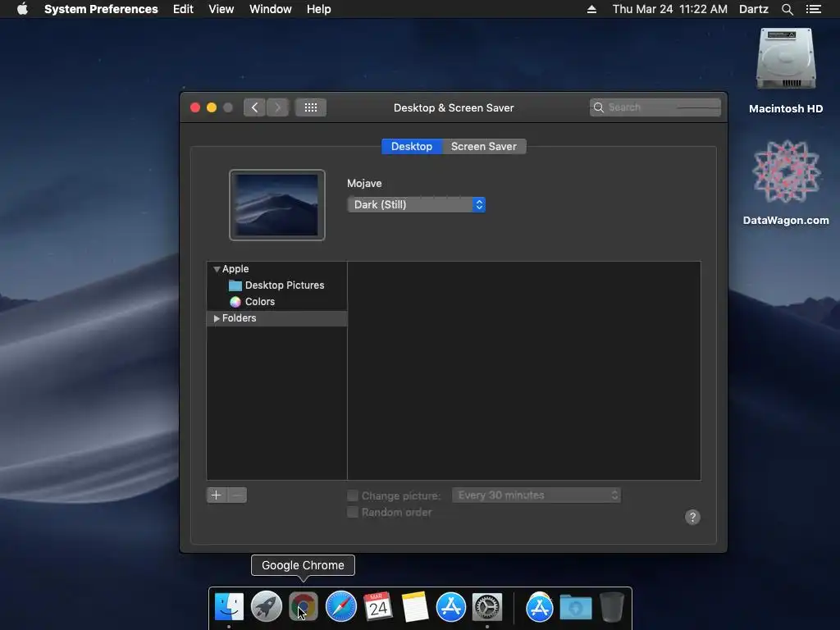
Task: Enable the Random order checkbox
Action: (353, 512)
